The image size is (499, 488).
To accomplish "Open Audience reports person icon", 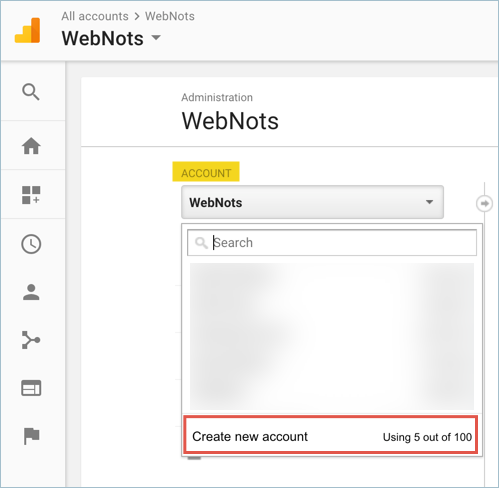I will coord(31,292).
